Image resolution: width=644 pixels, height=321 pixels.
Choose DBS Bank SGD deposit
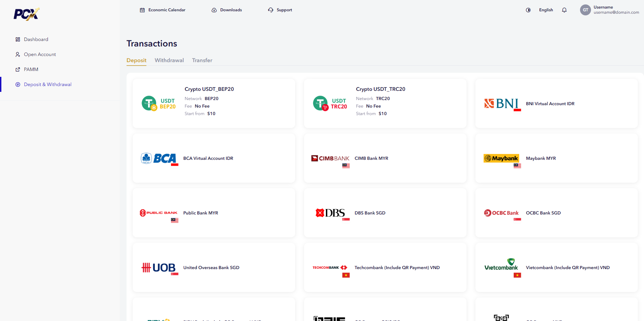(x=385, y=213)
